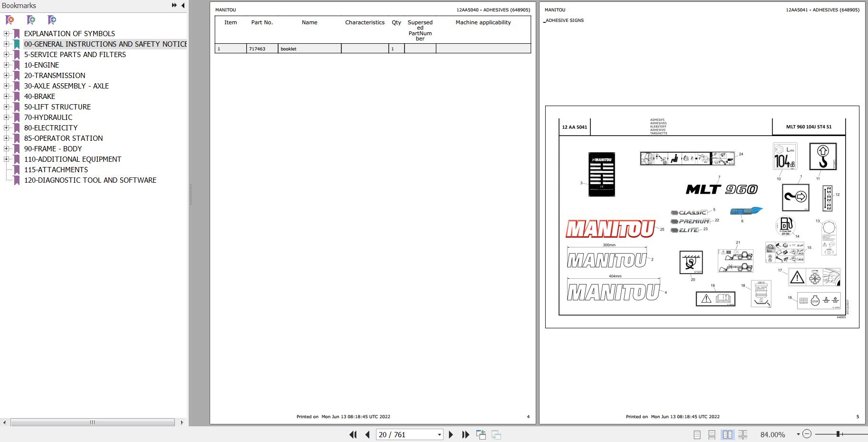868x442 pixels.
Task: Click the 'ADHESIVE SIGNS' heading text
Action: tap(565, 20)
